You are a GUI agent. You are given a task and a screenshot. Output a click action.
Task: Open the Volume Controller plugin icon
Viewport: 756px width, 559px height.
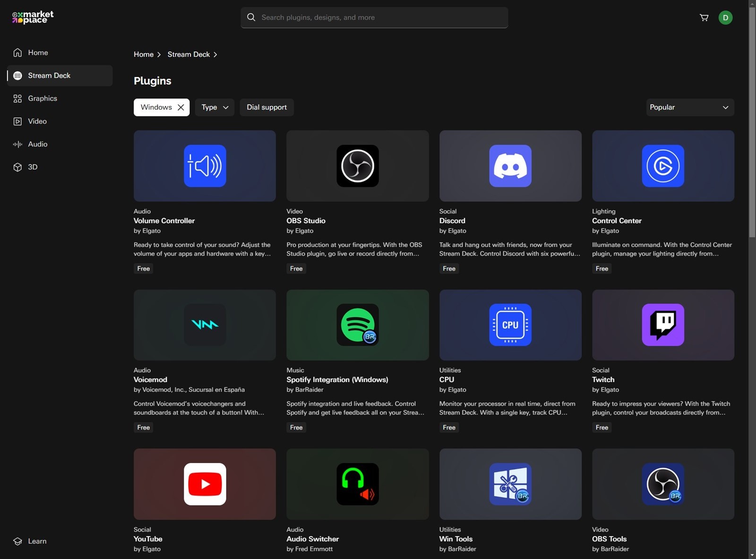(x=205, y=166)
